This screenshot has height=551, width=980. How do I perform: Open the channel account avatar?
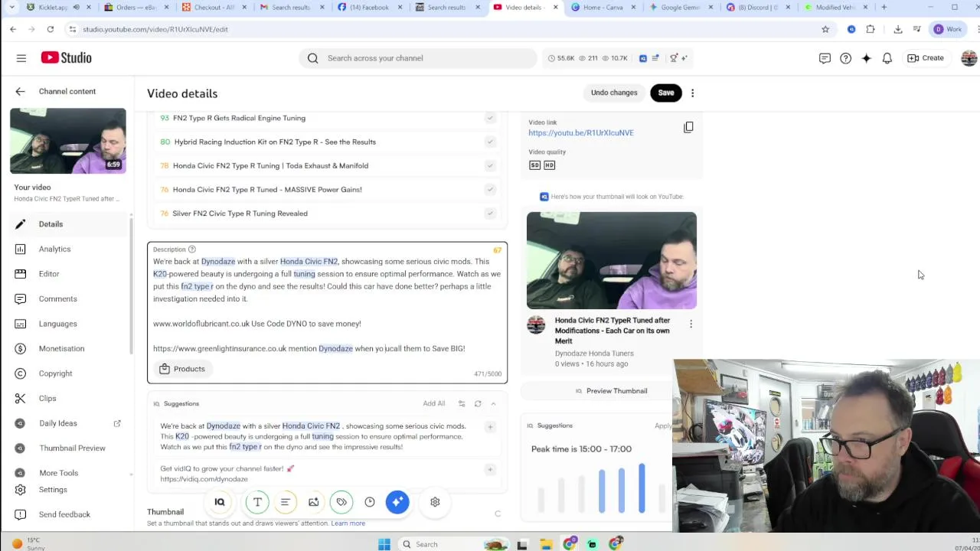click(x=969, y=58)
